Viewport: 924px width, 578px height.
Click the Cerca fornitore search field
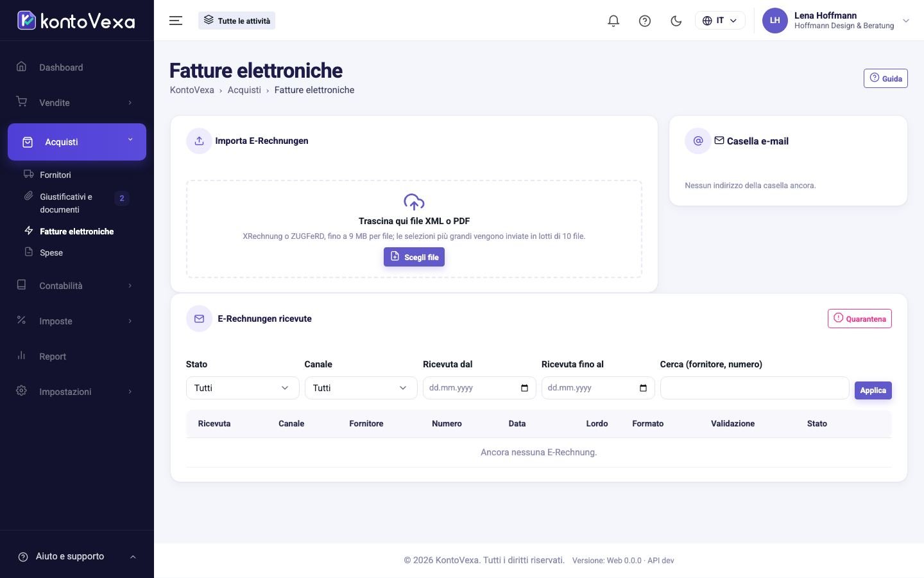point(755,388)
